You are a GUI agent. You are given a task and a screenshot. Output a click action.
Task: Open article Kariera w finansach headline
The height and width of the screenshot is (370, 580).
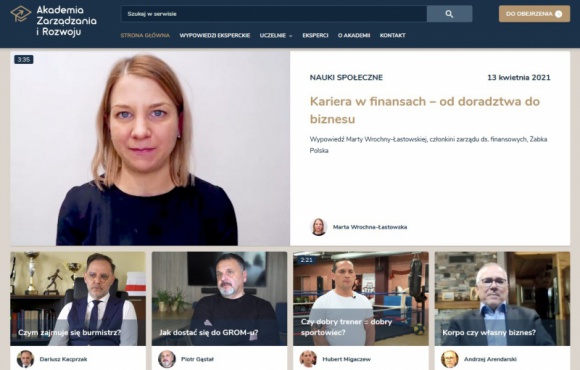point(425,110)
